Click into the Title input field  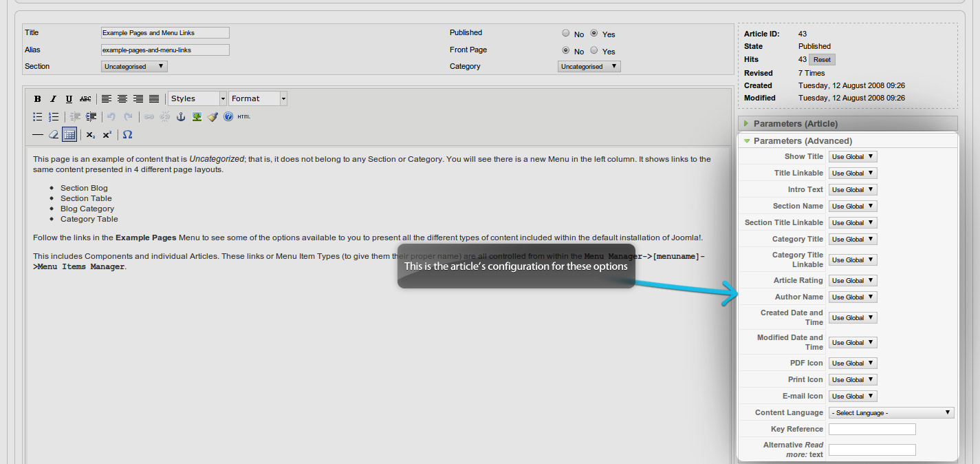pyautogui.click(x=165, y=33)
